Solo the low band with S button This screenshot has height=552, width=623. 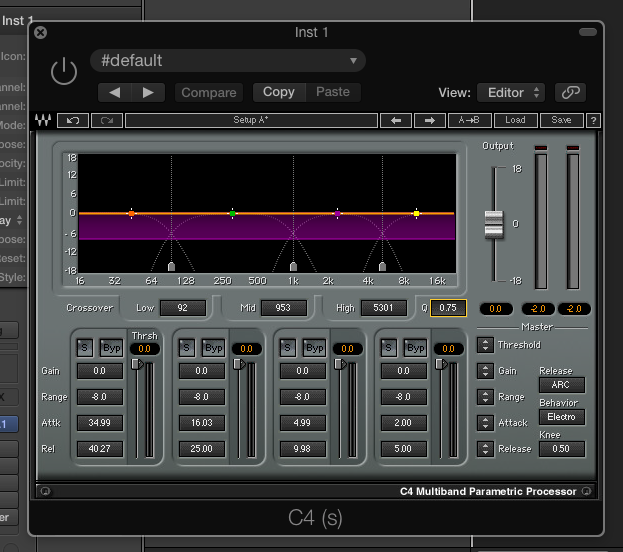tap(85, 348)
